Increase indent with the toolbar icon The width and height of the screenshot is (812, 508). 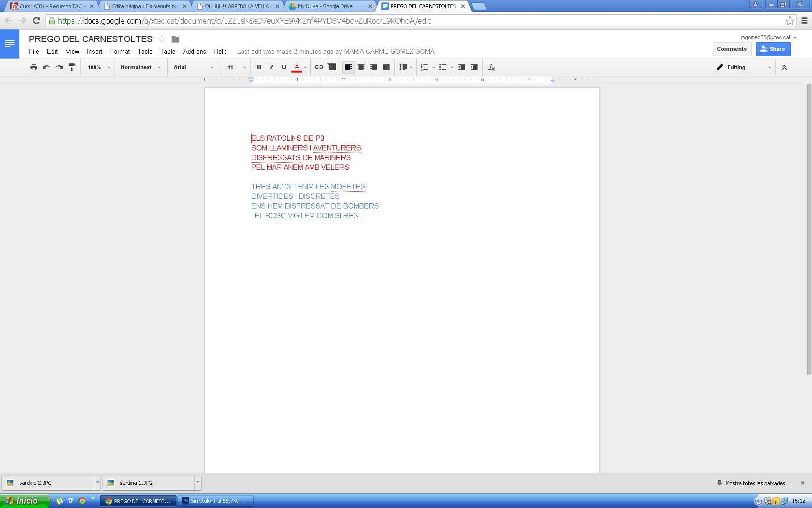click(474, 67)
